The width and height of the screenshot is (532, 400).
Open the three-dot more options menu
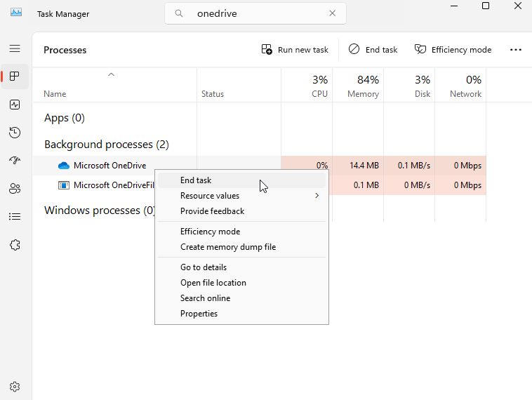click(x=516, y=50)
